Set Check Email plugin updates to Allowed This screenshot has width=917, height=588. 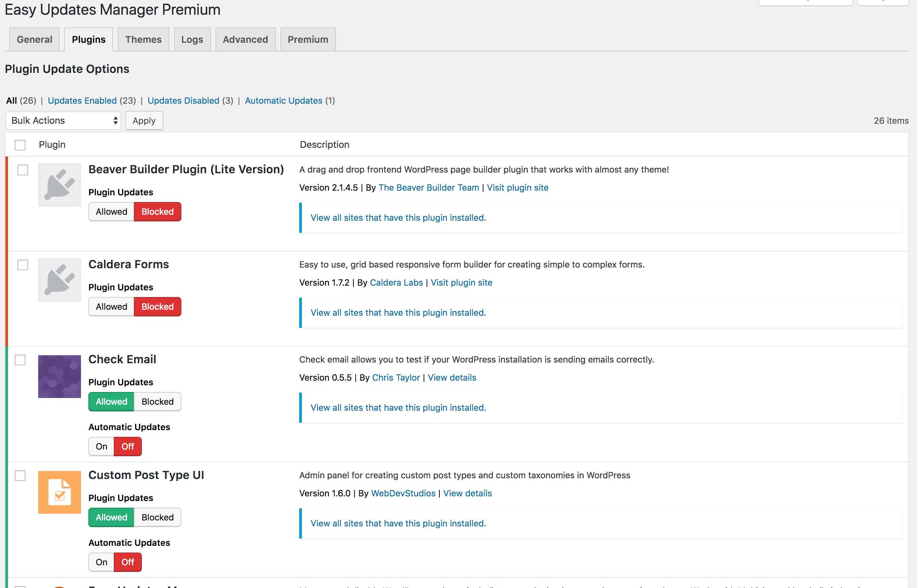(111, 402)
